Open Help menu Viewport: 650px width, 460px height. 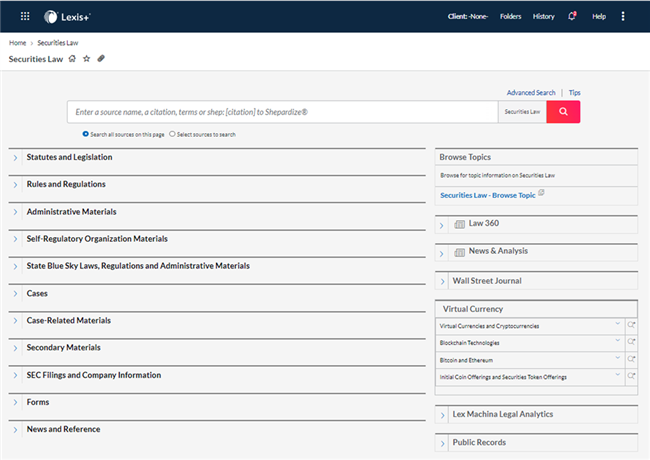(599, 17)
